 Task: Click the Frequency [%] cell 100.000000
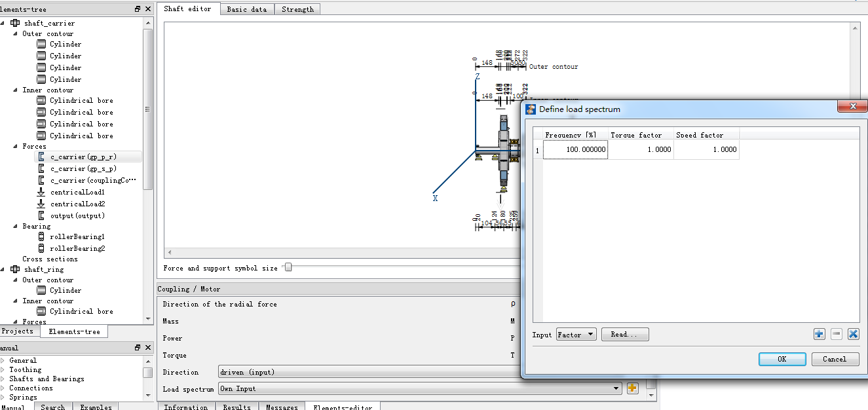(575, 149)
